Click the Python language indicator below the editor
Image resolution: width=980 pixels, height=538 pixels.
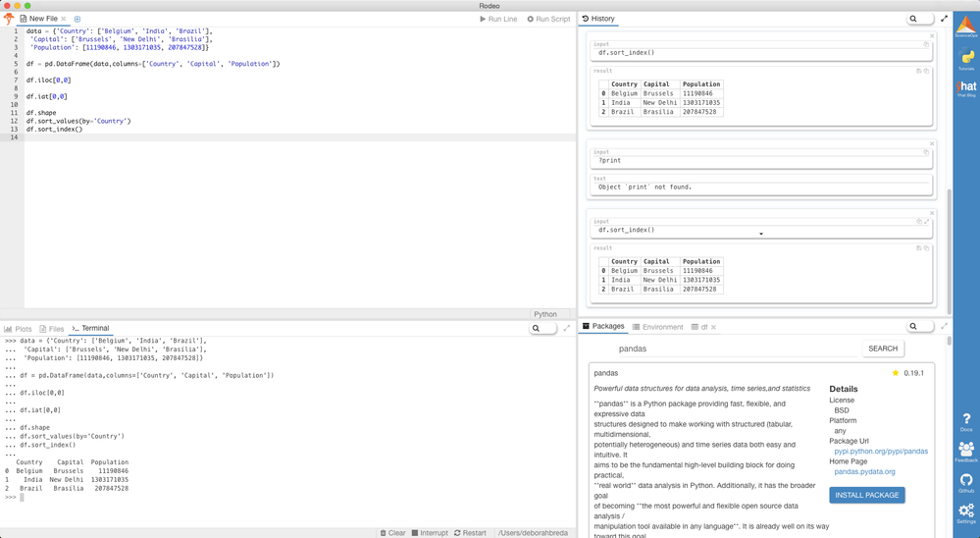pyautogui.click(x=545, y=314)
